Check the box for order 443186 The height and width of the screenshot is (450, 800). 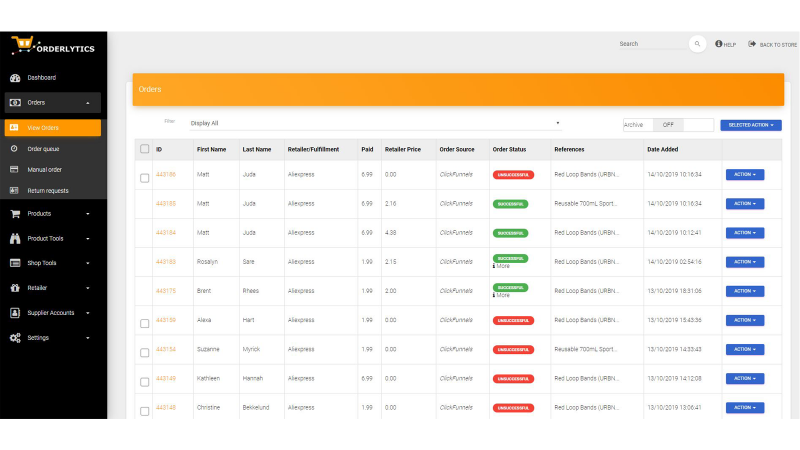[x=144, y=178]
